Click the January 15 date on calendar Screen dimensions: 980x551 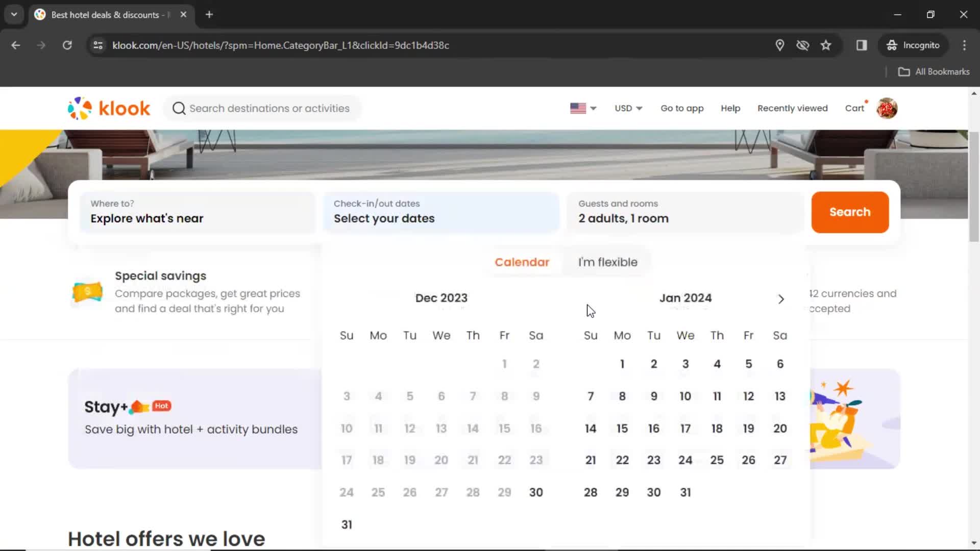coord(622,428)
